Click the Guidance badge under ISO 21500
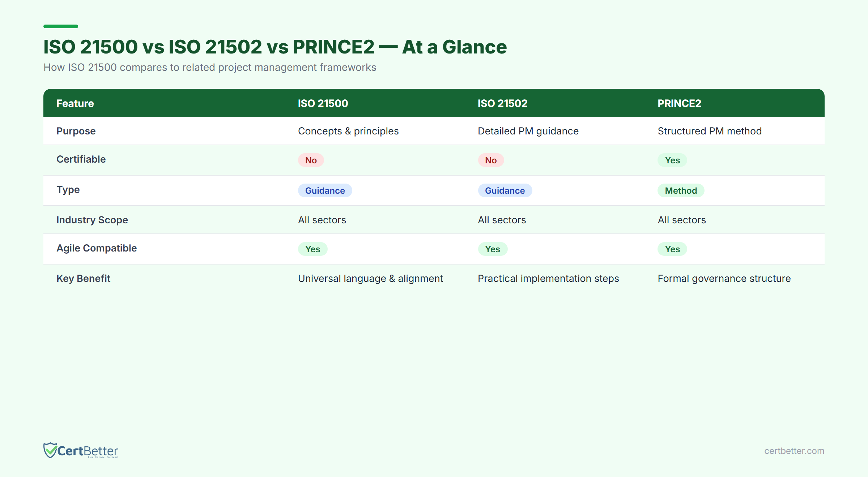868x477 pixels. [x=325, y=190]
